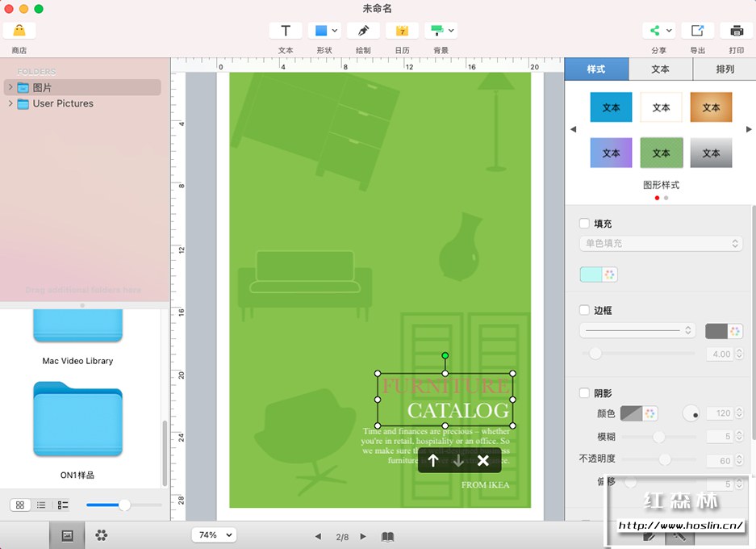The height and width of the screenshot is (549, 756).
Task: Apply the blue text style preset
Action: pyautogui.click(x=611, y=107)
